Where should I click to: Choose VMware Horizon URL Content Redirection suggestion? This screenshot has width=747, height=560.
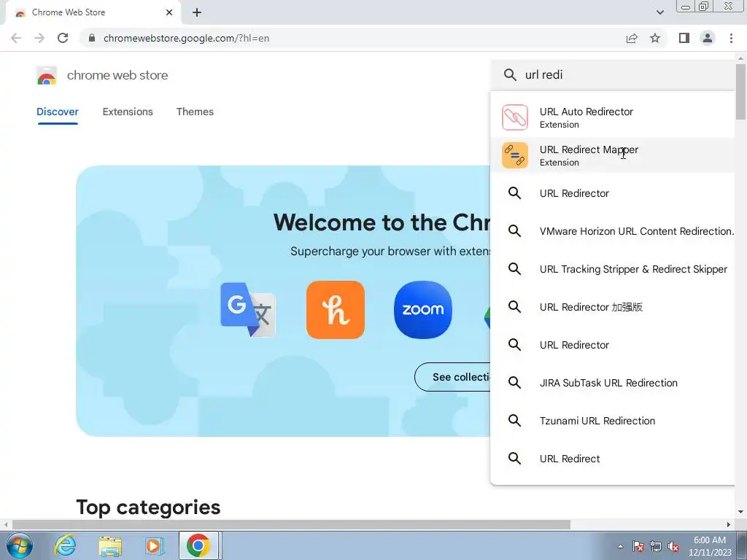(x=613, y=231)
